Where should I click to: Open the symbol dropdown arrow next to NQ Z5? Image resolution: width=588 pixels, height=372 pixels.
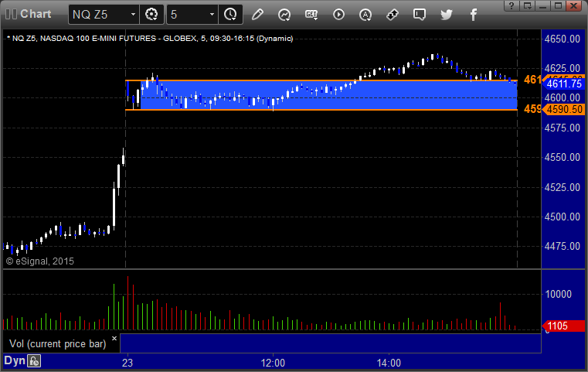coord(133,14)
